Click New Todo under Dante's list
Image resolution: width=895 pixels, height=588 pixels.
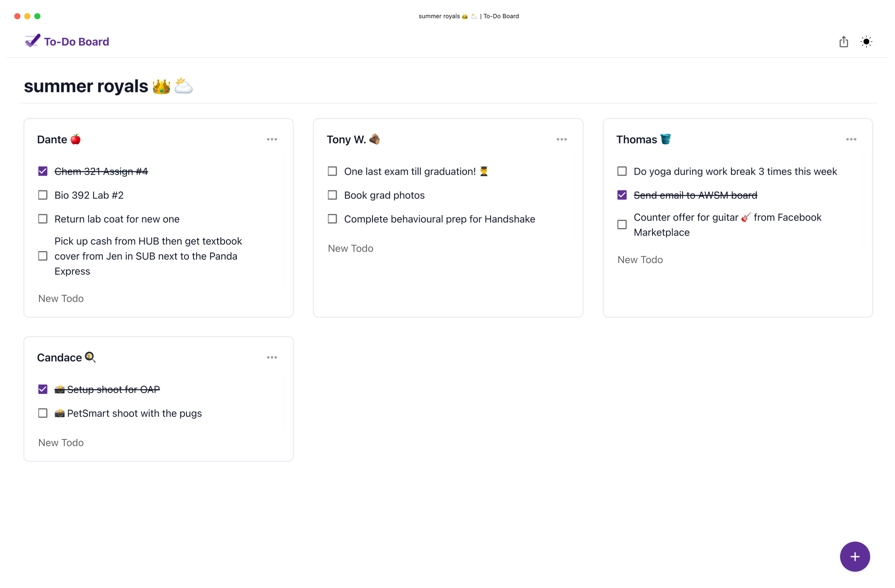tap(61, 298)
